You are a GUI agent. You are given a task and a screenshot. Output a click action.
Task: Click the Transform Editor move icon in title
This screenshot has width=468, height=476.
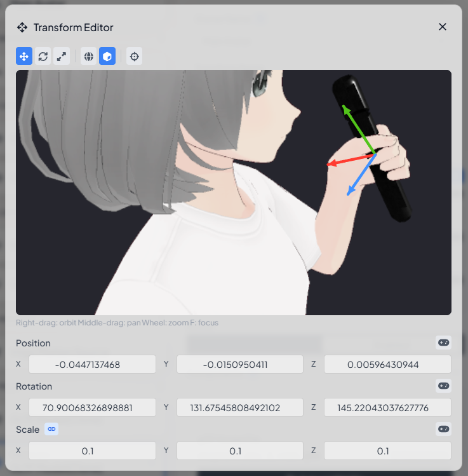[22, 27]
